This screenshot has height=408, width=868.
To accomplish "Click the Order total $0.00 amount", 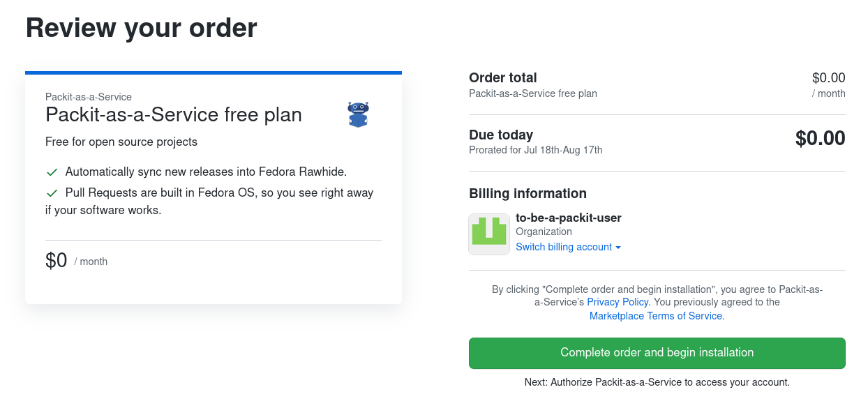I will pyautogui.click(x=828, y=78).
